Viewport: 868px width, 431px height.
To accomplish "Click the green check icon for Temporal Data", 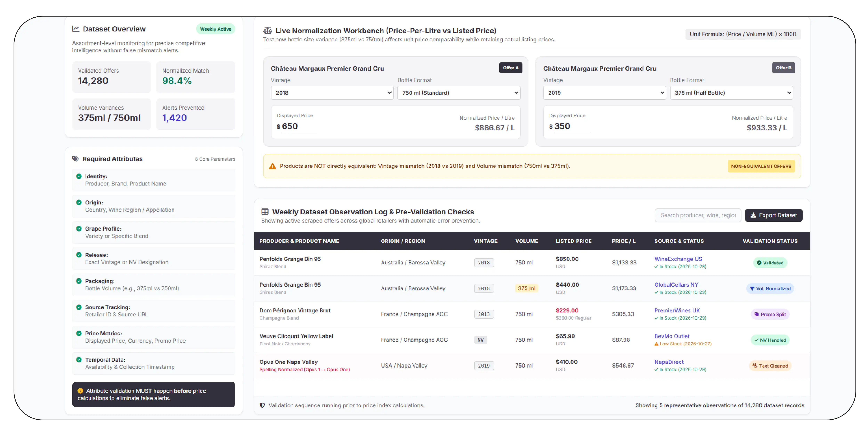I will (79, 360).
